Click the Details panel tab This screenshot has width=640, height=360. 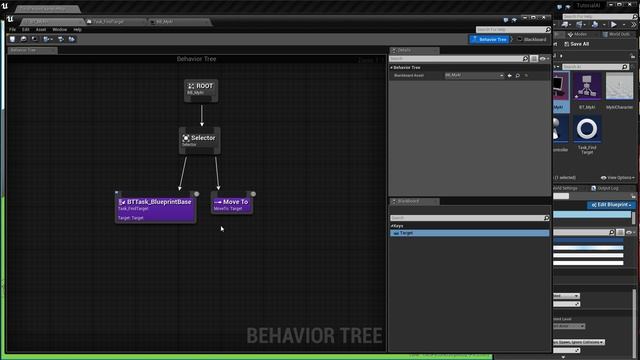(x=414, y=50)
